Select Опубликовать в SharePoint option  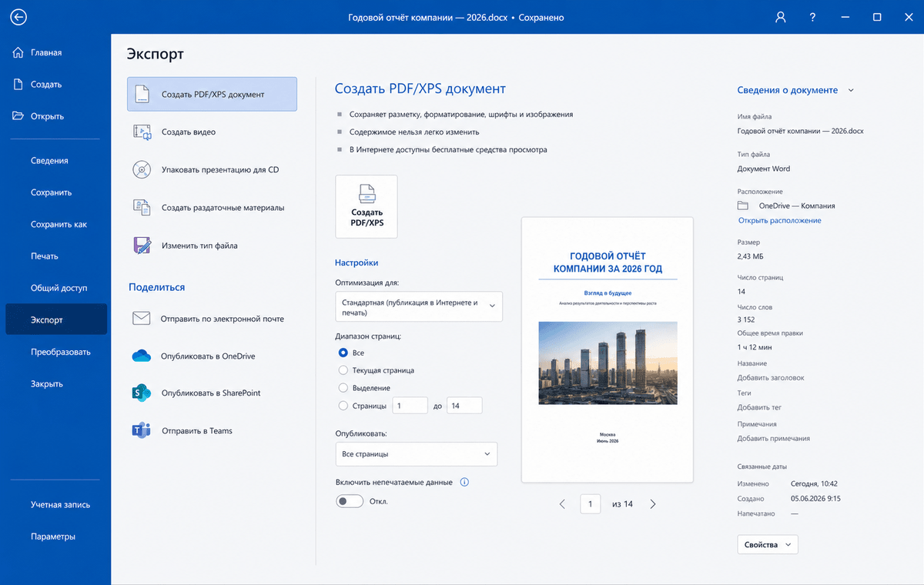(x=212, y=393)
